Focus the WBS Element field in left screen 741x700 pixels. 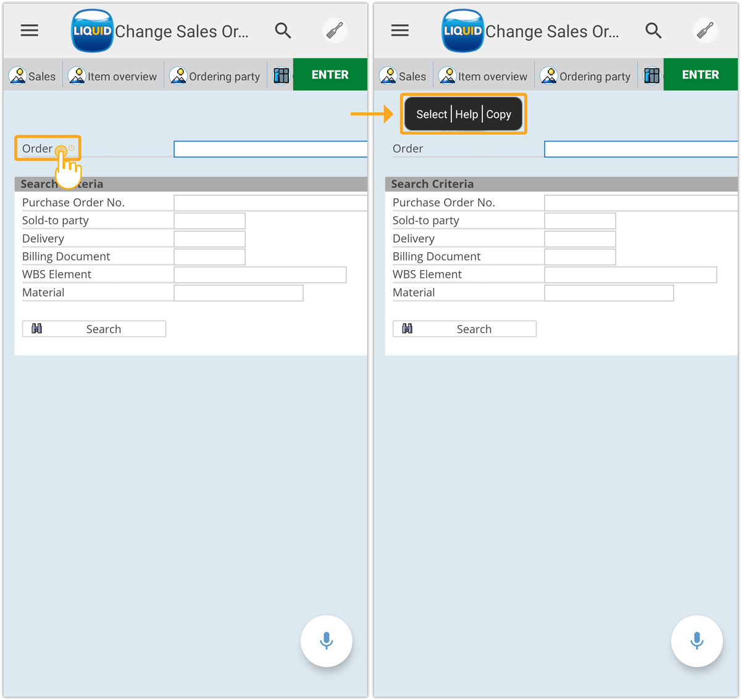pyautogui.click(x=260, y=275)
